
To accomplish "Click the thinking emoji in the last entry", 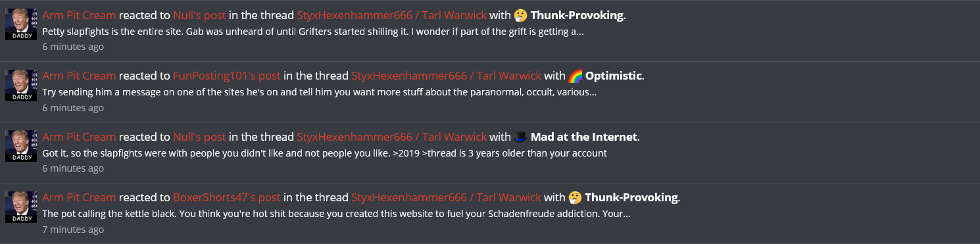I will 575,197.
